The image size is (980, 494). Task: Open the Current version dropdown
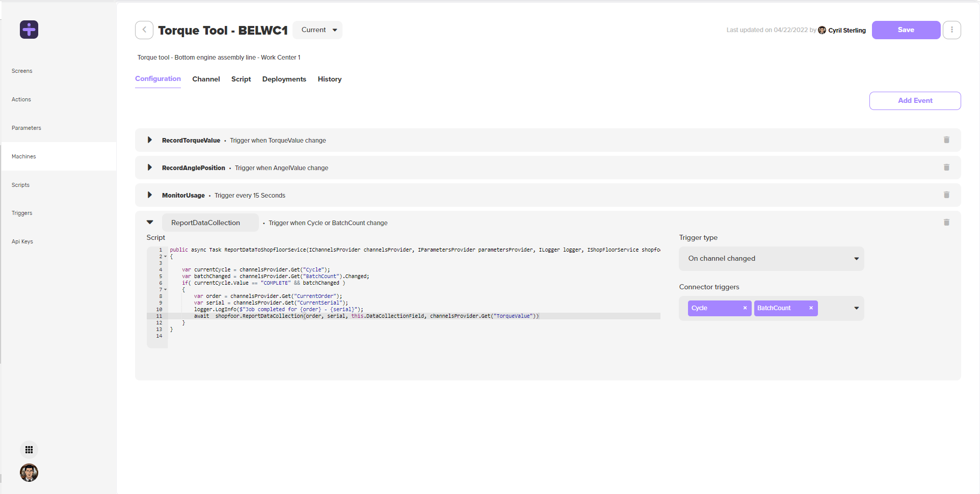click(x=317, y=30)
